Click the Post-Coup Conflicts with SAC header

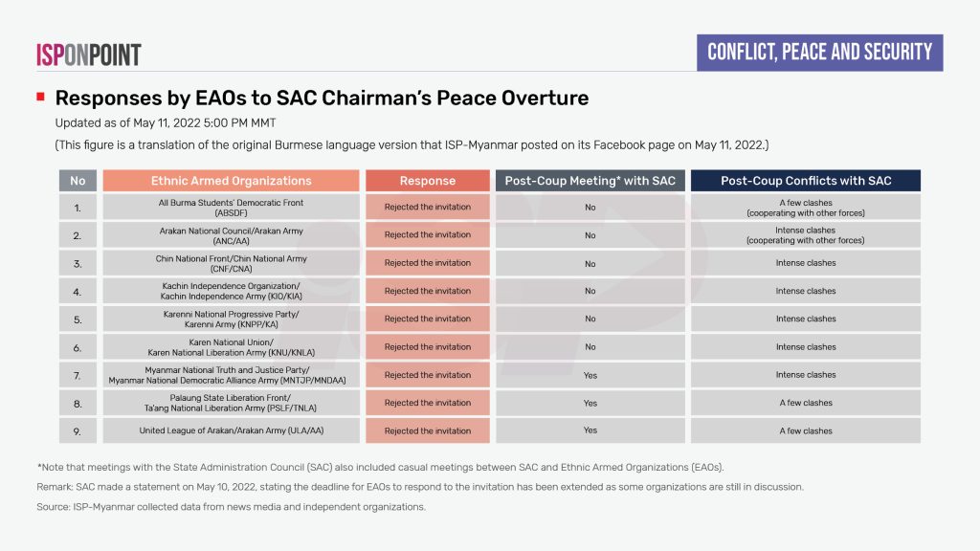click(805, 180)
